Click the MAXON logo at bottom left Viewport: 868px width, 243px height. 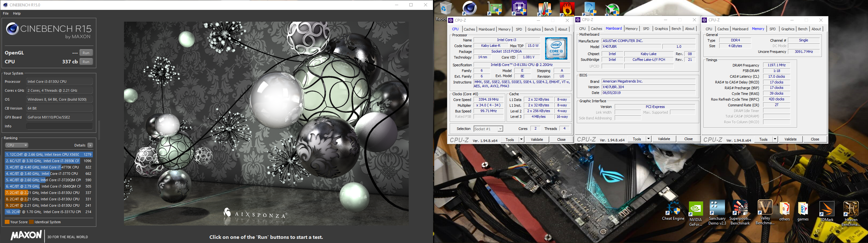(x=26, y=235)
